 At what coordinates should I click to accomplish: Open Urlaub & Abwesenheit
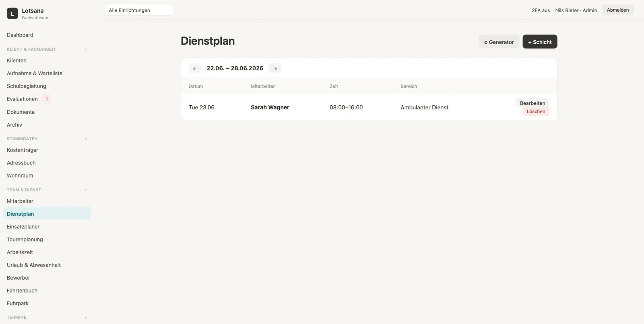[x=47, y=265]
